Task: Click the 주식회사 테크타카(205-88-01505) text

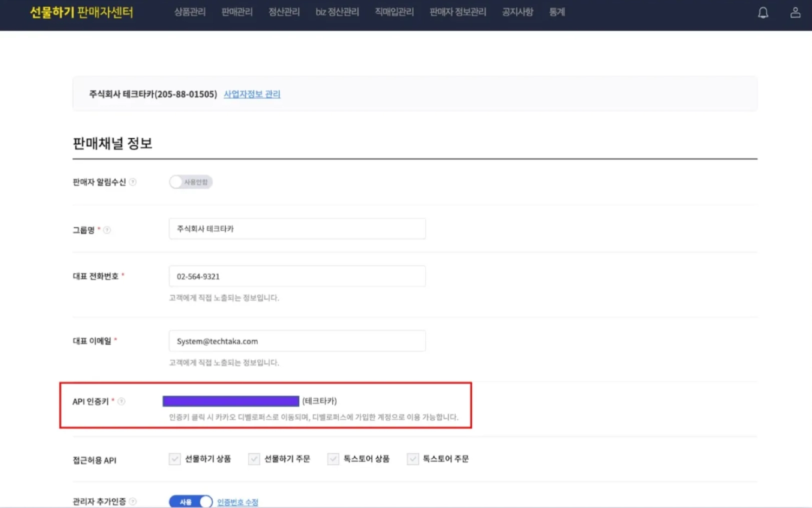Action: pyautogui.click(x=153, y=94)
